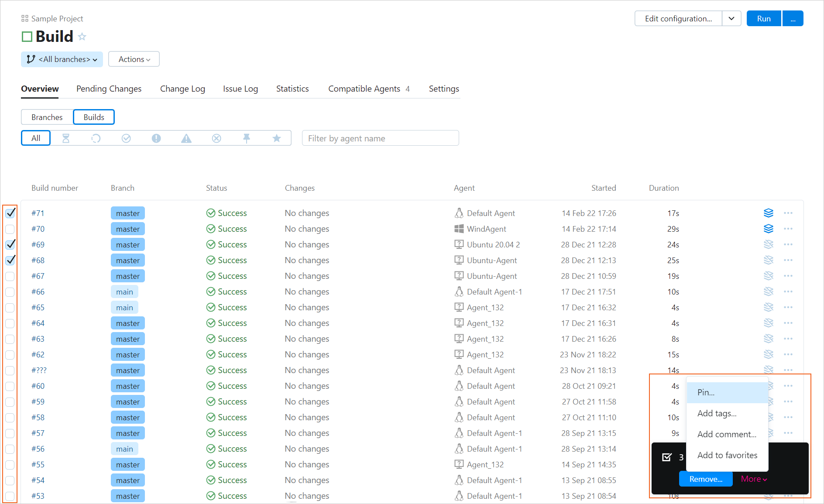Choose Add tags from the context menu
The image size is (824, 504).
tap(717, 413)
